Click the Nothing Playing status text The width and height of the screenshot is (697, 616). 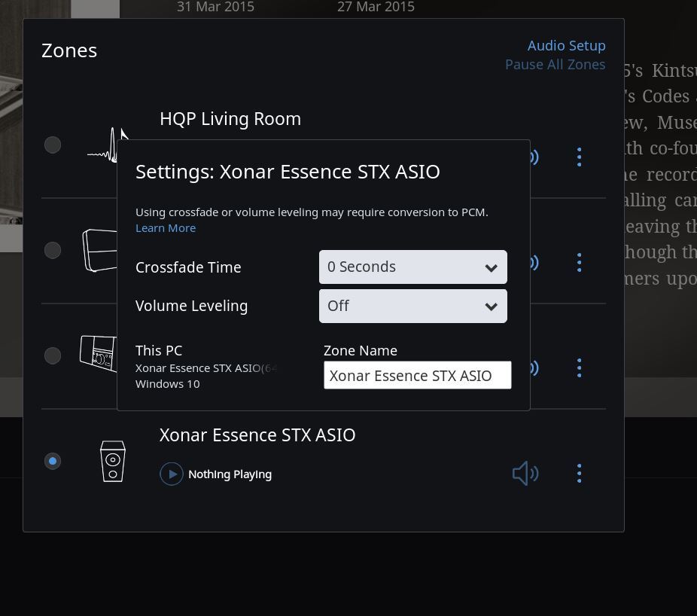(230, 474)
